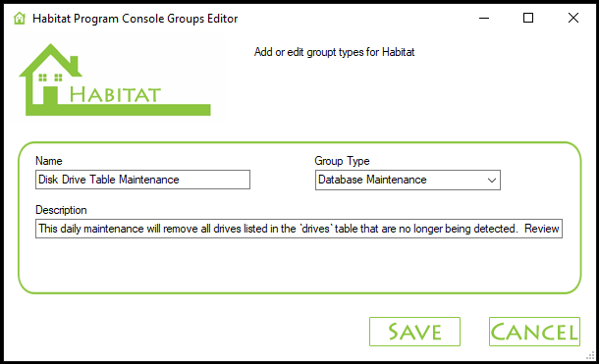The image size is (599, 364).
Task: Open the Group Type combo box
Action: point(408,181)
